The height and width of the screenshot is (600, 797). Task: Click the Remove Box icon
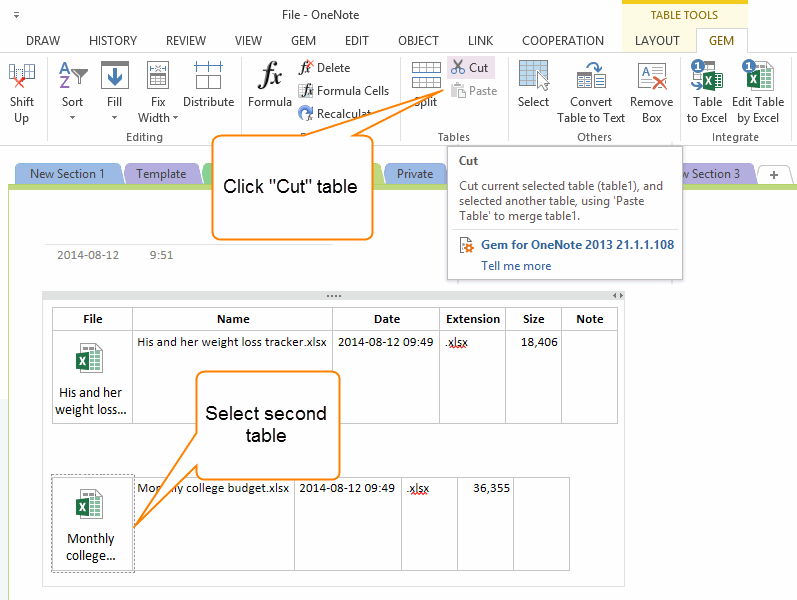(652, 75)
